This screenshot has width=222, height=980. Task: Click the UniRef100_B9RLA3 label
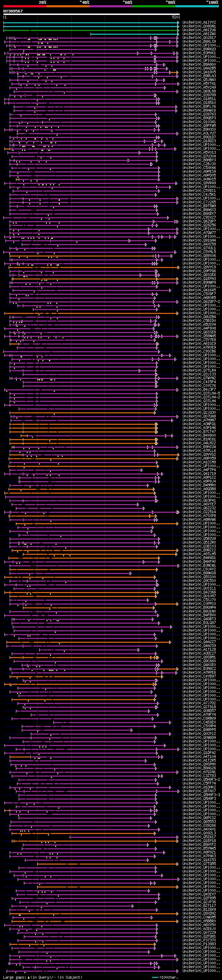199,76
